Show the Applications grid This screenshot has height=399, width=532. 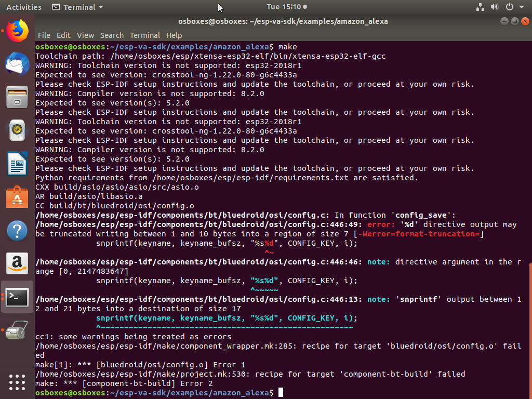click(17, 382)
